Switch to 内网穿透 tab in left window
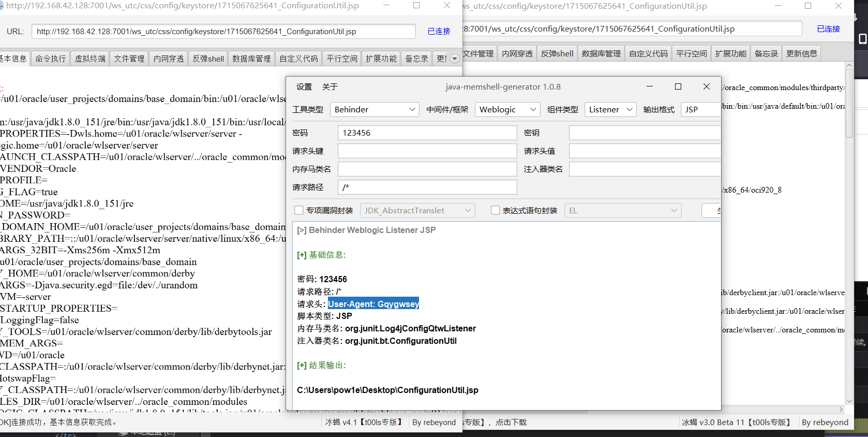 coord(169,59)
